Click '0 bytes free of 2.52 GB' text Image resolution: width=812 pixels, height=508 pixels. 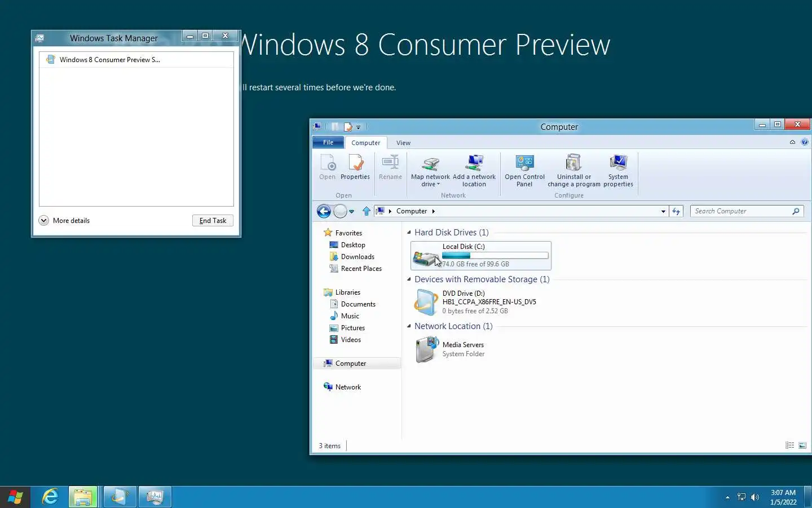click(475, 311)
